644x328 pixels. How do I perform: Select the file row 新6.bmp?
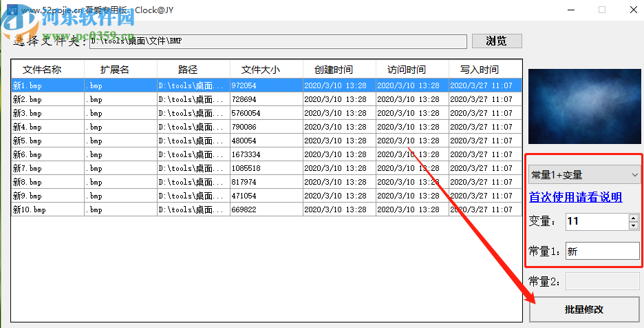[266, 154]
